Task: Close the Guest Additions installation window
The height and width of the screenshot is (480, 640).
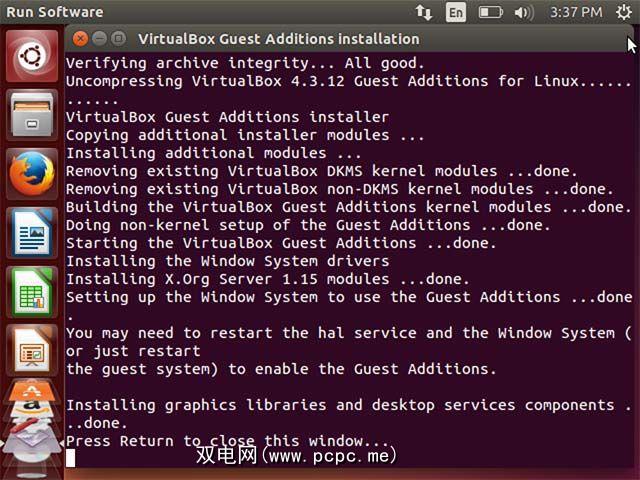Action: 80,39
